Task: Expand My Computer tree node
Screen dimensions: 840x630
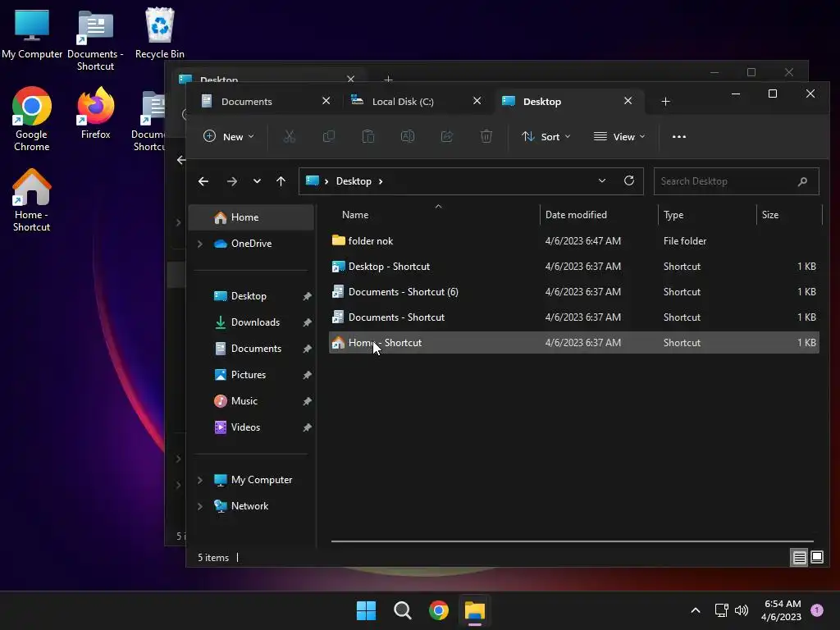Action: pos(200,480)
